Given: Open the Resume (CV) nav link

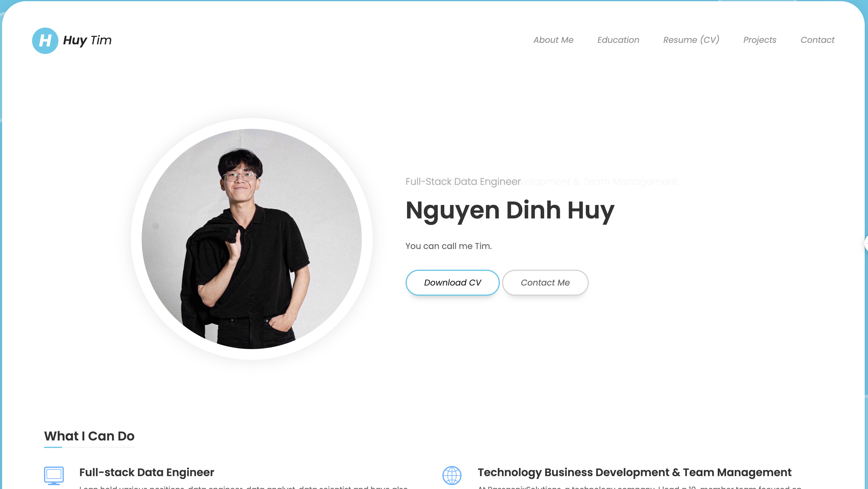Looking at the screenshot, I should coord(691,40).
